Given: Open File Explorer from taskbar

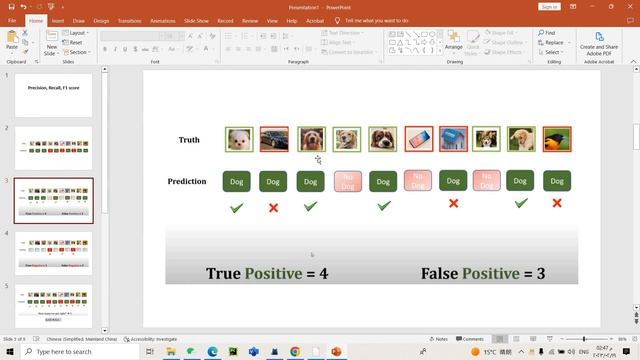Looking at the screenshot, I should [171, 351].
